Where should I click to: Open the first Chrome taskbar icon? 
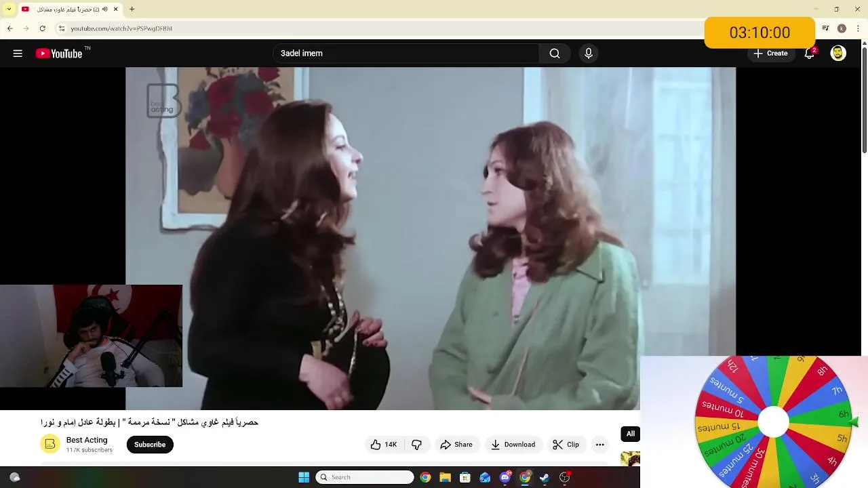tap(425, 477)
